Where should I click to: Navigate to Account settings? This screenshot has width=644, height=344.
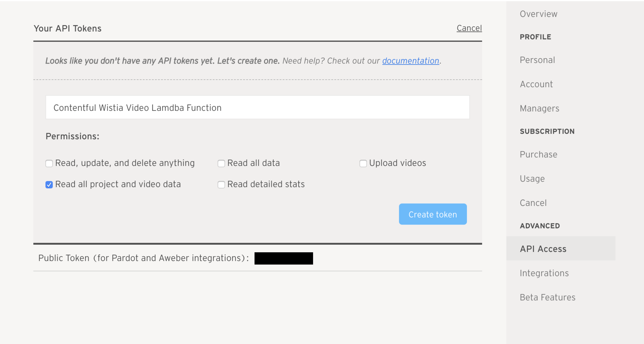tap(536, 84)
